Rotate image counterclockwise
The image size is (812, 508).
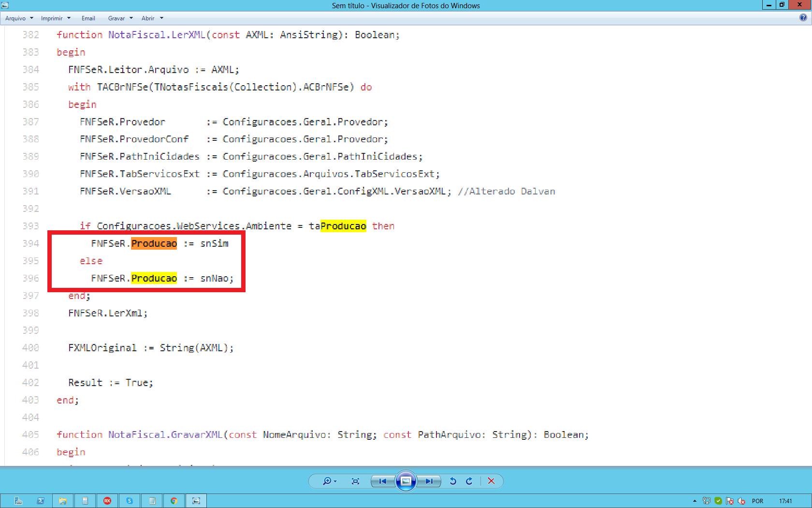[453, 481]
